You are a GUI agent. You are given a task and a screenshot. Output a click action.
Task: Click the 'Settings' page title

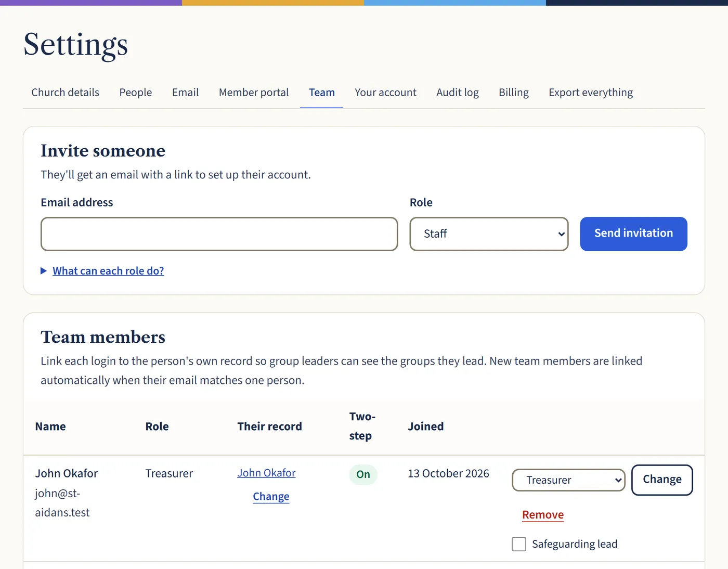pos(76,45)
